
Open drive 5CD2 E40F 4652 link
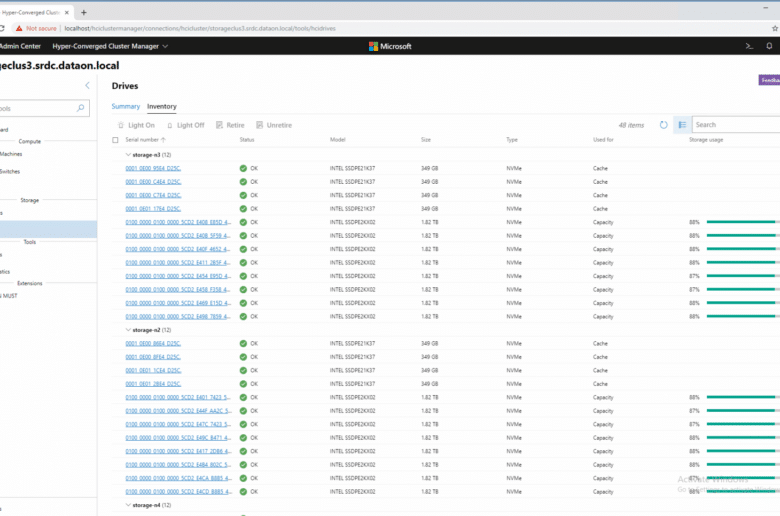coord(178,249)
